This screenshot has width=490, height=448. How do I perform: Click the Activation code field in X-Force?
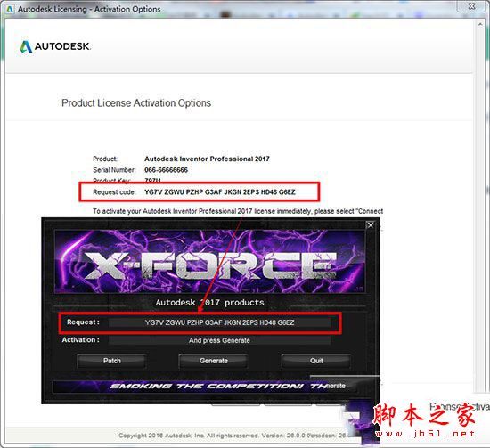219,340
